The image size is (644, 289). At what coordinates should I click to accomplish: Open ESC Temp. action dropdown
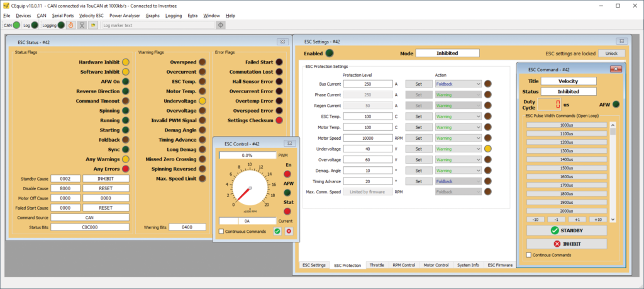coord(458,116)
